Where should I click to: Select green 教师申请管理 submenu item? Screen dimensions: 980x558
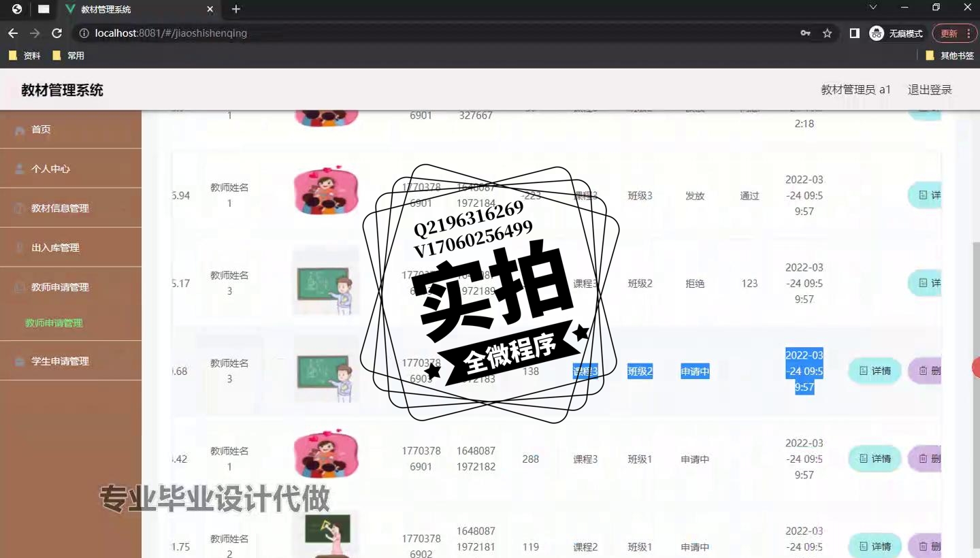pyautogui.click(x=54, y=323)
